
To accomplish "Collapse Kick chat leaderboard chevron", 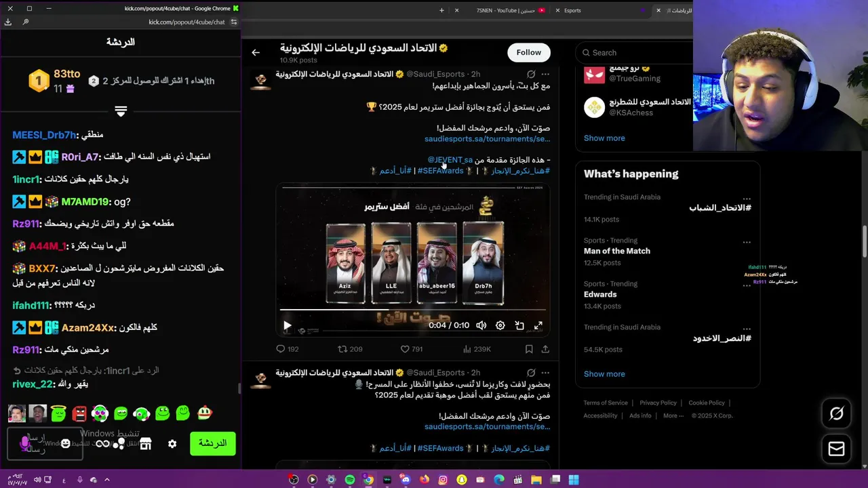I will pos(121,111).
